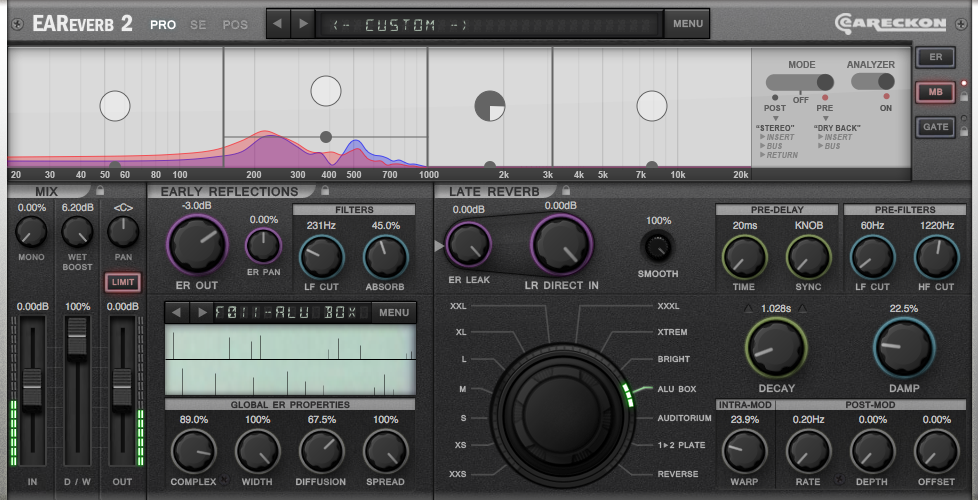
Task: Open the GATE display view
Action: pyautogui.click(x=936, y=127)
